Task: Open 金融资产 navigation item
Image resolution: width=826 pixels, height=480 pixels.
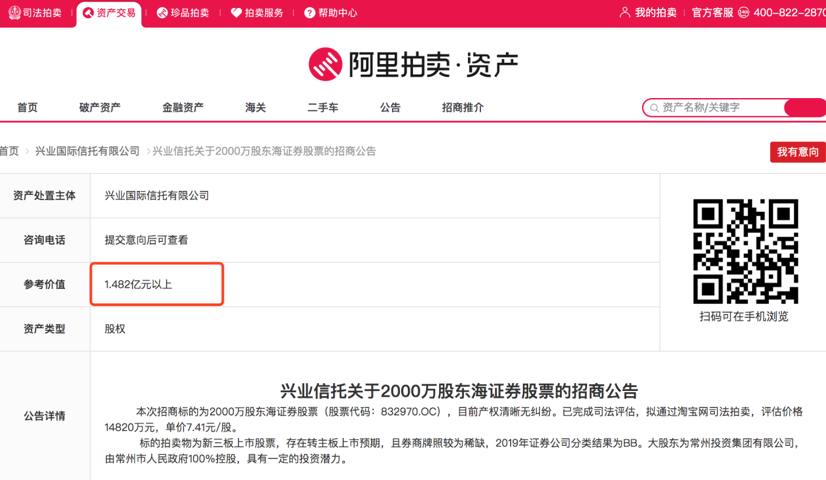Action: 183,107
